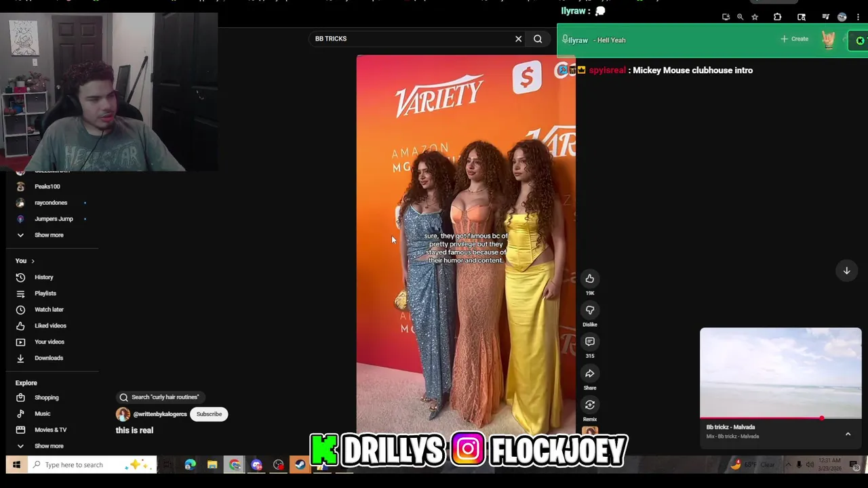Open Liked videos
Image resolution: width=868 pixels, height=488 pixels.
[x=51, y=326]
